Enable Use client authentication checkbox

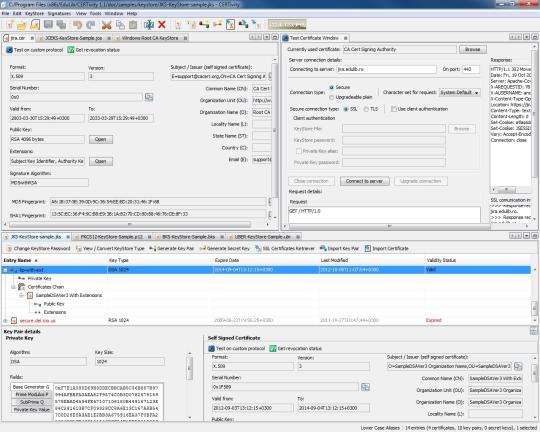click(394, 109)
